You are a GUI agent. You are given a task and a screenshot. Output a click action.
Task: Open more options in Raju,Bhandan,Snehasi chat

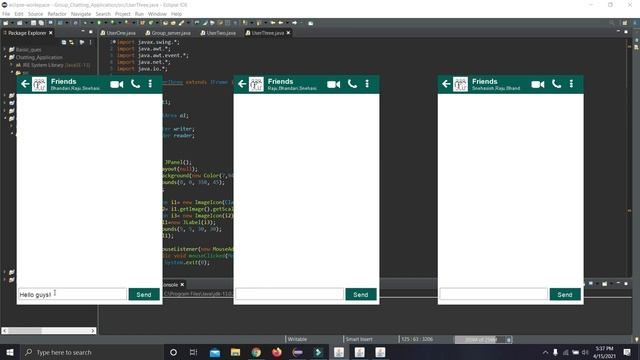click(x=367, y=84)
